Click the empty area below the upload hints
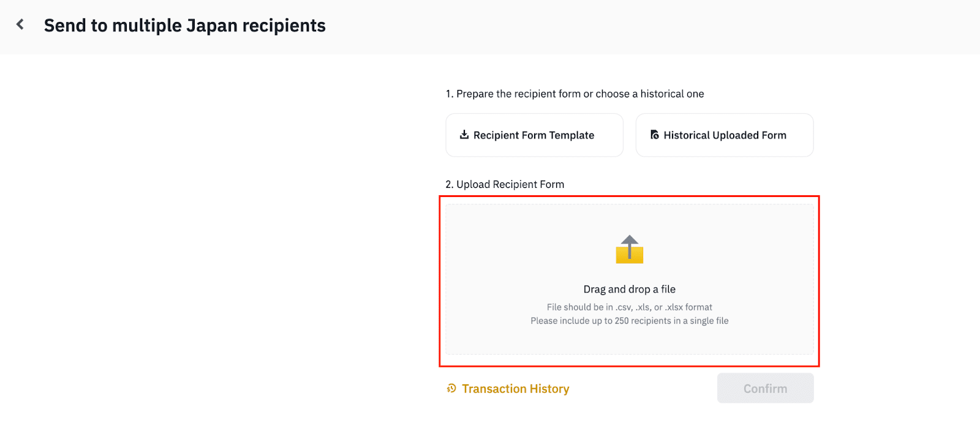Image resolution: width=980 pixels, height=421 pixels. pos(630,341)
